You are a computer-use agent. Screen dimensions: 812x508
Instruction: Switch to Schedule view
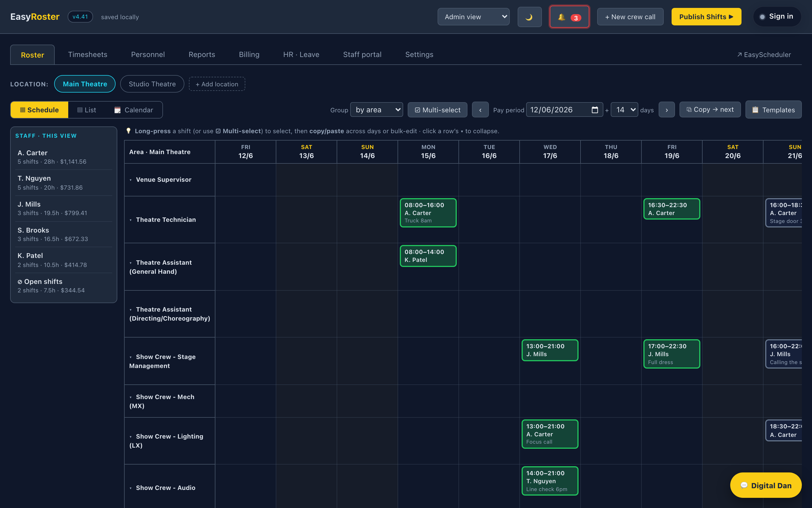(x=39, y=110)
